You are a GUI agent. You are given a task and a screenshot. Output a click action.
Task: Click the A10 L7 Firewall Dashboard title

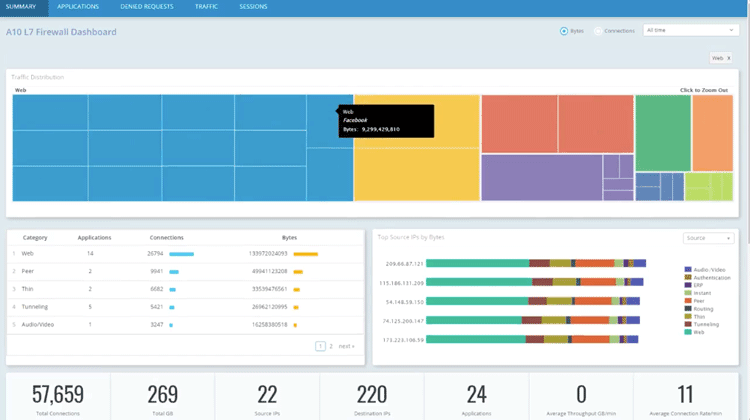click(x=61, y=32)
